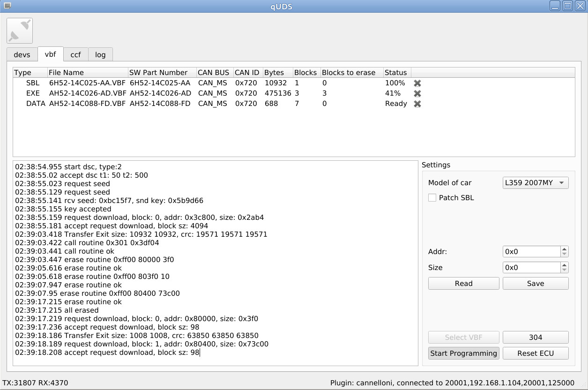The width and height of the screenshot is (588, 390).
Task: Increase the Addr value with up arrow
Action: 565,249
